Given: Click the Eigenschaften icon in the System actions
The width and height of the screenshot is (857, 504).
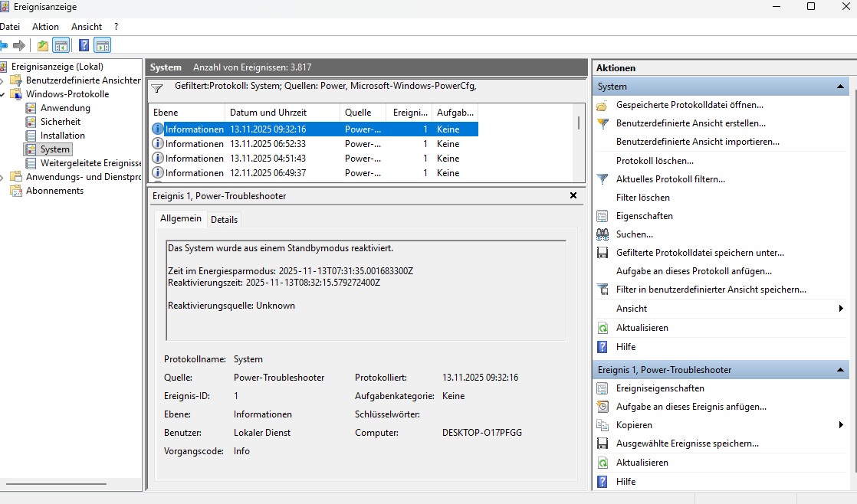Looking at the screenshot, I should tap(603, 216).
